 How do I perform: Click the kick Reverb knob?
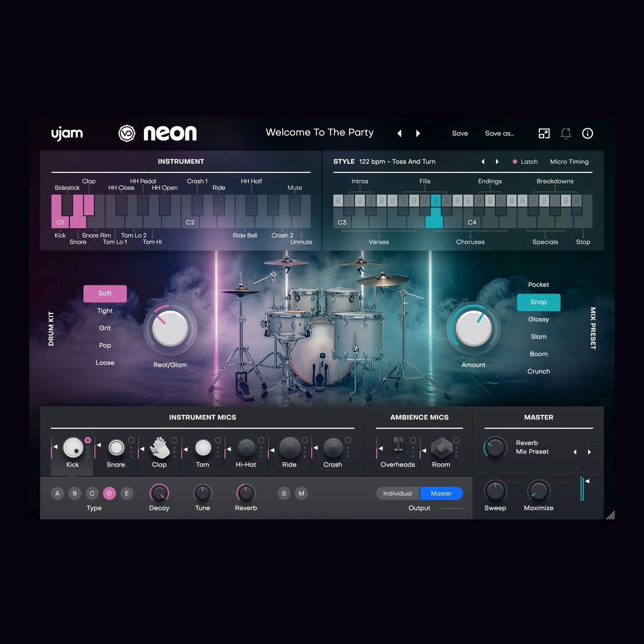coord(246,493)
